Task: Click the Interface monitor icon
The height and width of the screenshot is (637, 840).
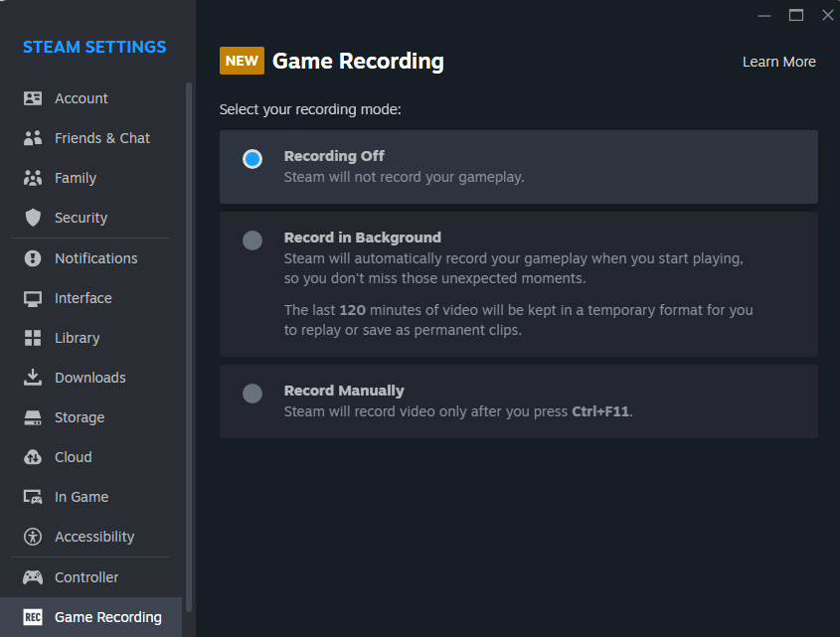Action: coord(33,298)
